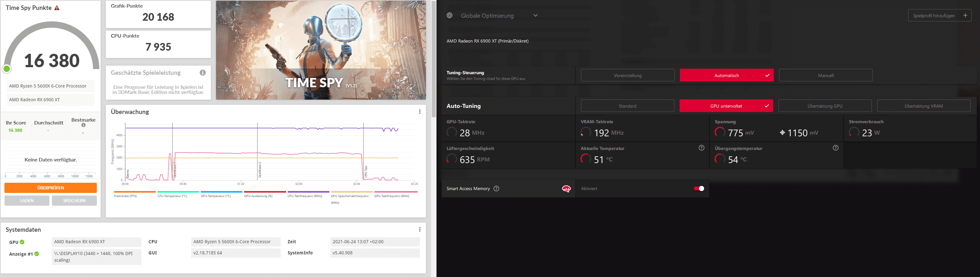Click the globe icon beside Globale Optimierung
The image size is (980, 277).
pyautogui.click(x=450, y=16)
